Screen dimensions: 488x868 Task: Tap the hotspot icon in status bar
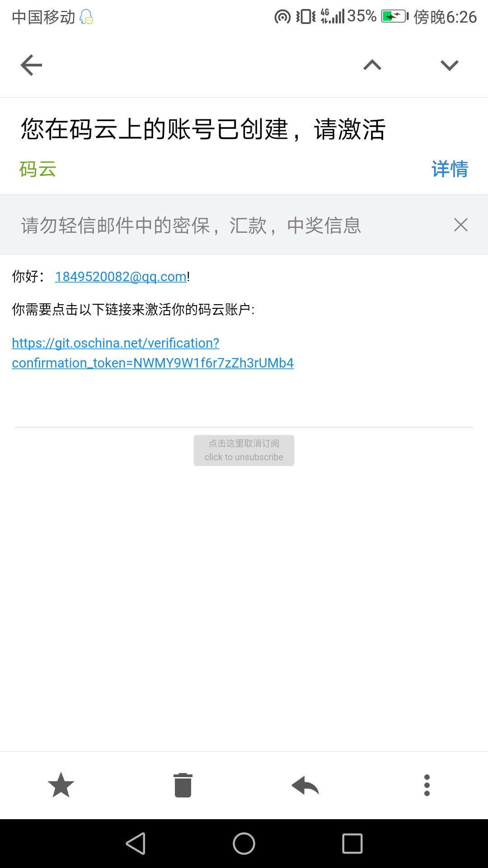(x=282, y=17)
